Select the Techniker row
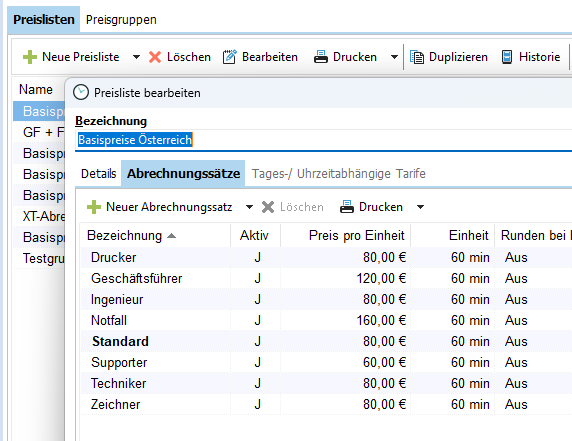The height and width of the screenshot is (441, 572). (x=326, y=383)
